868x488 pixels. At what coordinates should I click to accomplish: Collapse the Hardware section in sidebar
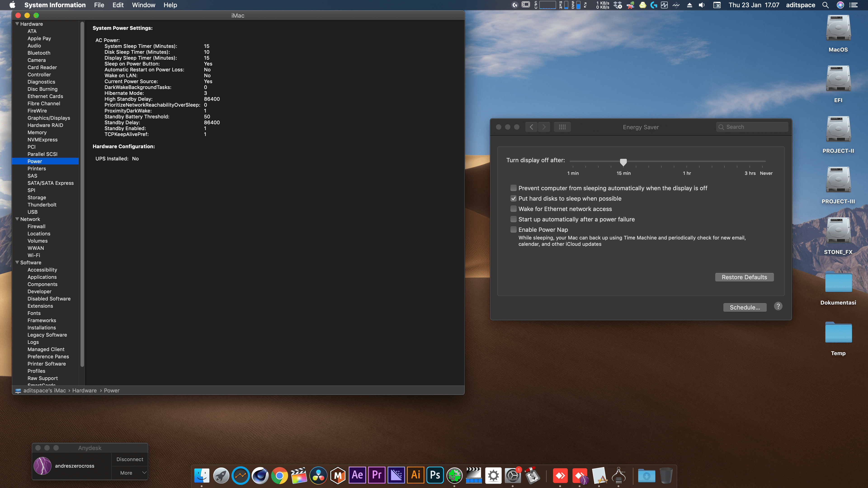point(17,24)
